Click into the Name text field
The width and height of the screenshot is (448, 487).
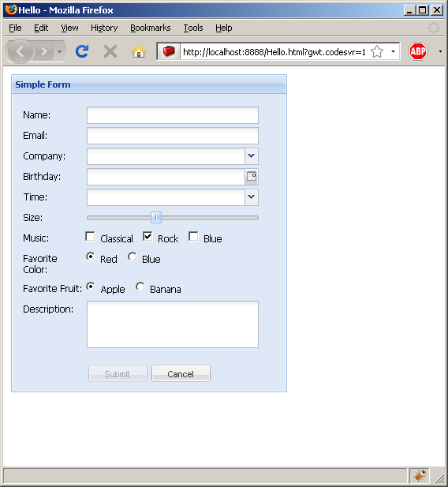click(x=173, y=115)
